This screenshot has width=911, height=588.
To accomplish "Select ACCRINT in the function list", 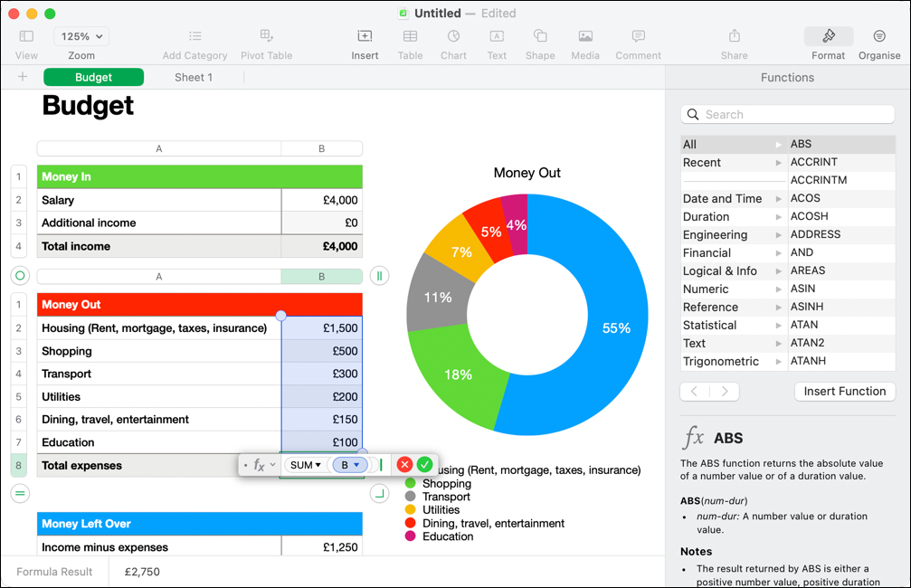I will point(814,162).
